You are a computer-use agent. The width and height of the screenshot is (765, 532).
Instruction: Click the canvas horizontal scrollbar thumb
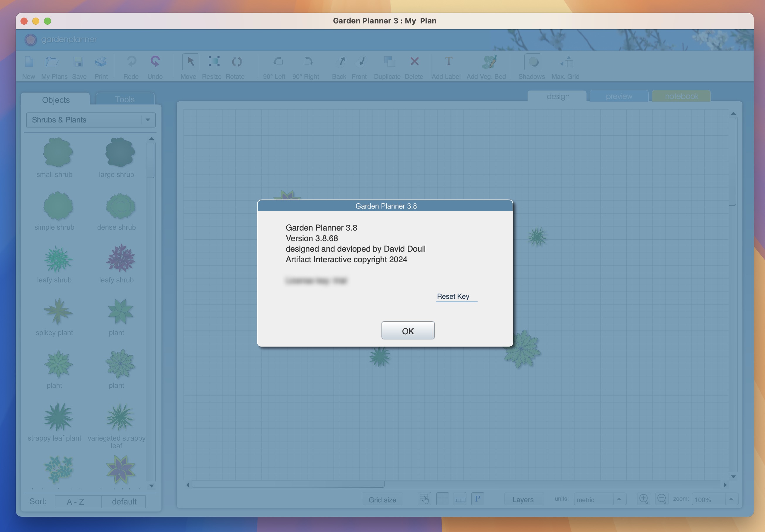click(288, 484)
